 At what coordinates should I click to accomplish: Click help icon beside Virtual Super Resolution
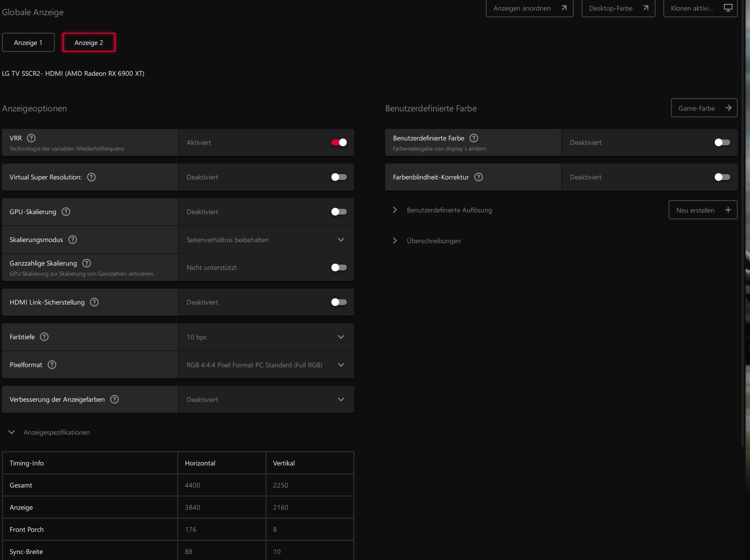click(91, 177)
